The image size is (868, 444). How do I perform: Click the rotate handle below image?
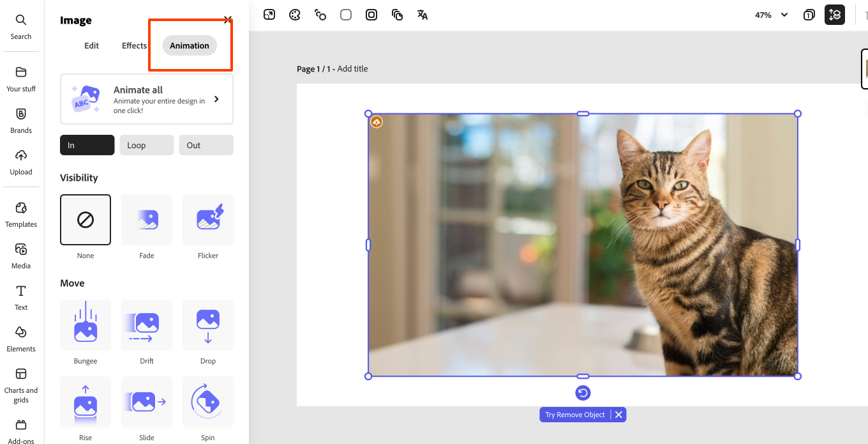click(583, 393)
